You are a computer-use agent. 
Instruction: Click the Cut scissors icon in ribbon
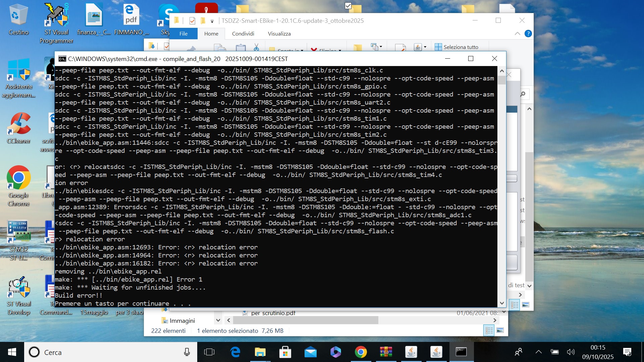(x=256, y=47)
